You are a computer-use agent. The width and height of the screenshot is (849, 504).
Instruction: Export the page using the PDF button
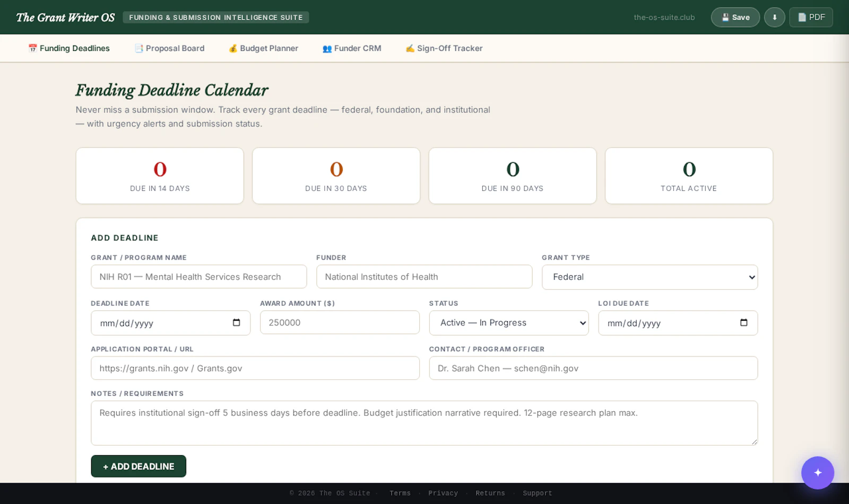[811, 17]
